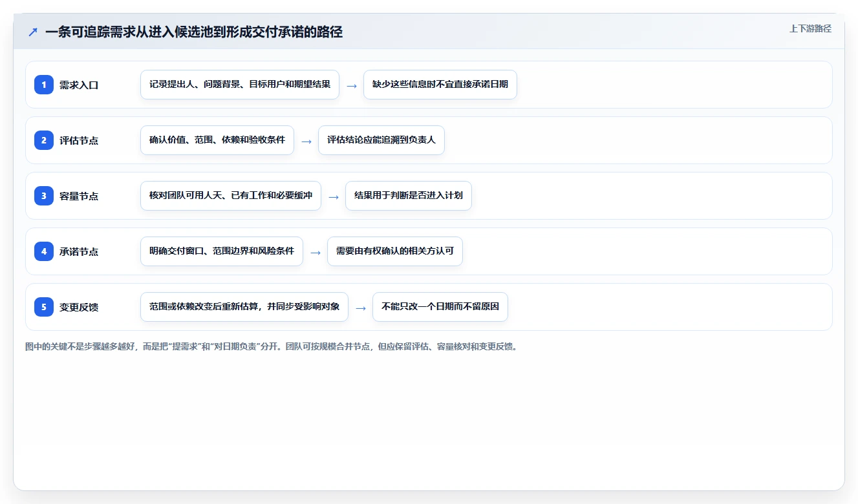Select the 不能只改一个日期而不留原因 card
This screenshot has width=858, height=504.
pos(440,307)
